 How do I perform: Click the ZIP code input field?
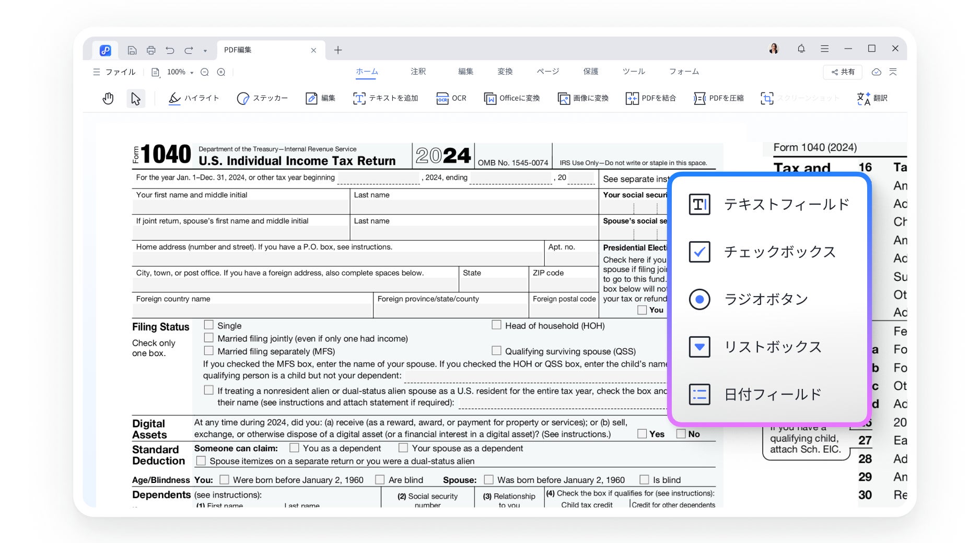tap(564, 285)
